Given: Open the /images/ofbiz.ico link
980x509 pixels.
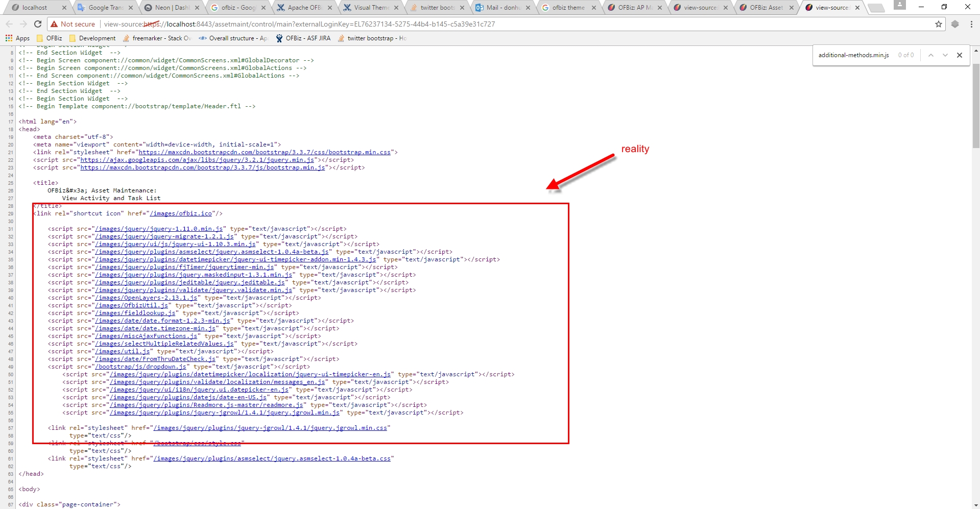Looking at the screenshot, I should (x=181, y=213).
